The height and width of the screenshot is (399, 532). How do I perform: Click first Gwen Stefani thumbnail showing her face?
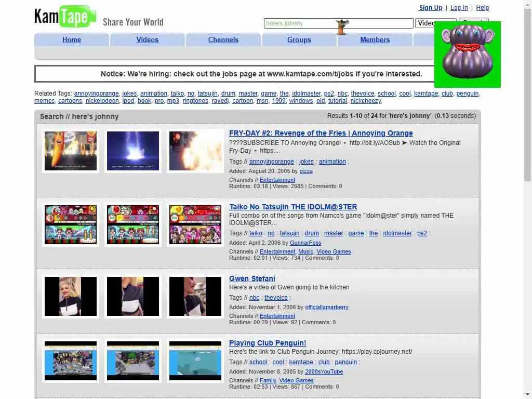[71, 296]
